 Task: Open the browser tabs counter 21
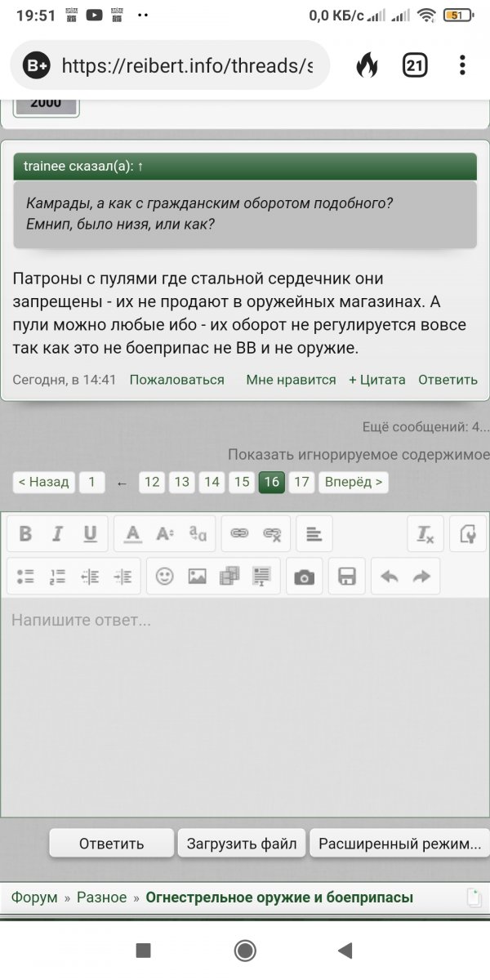click(x=415, y=65)
